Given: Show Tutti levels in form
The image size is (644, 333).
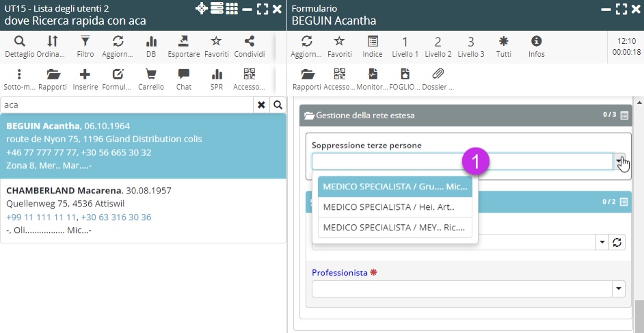Looking at the screenshot, I should tap(504, 46).
